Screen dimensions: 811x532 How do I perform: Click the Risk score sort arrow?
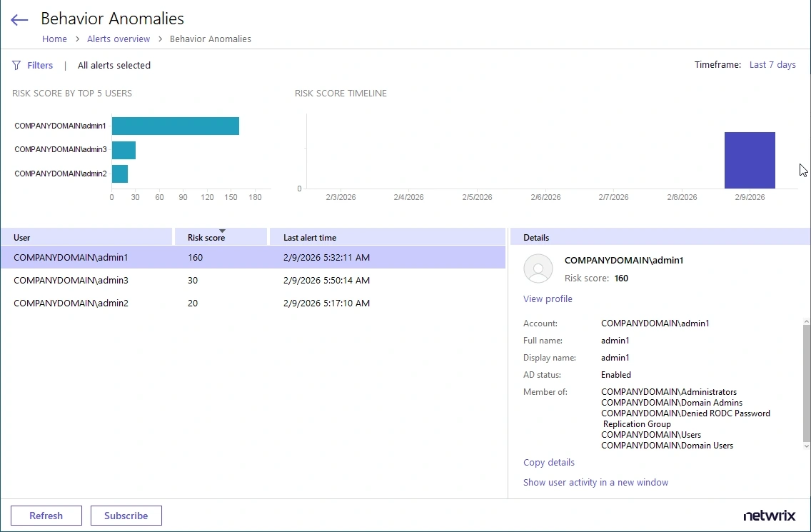click(222, 231)
